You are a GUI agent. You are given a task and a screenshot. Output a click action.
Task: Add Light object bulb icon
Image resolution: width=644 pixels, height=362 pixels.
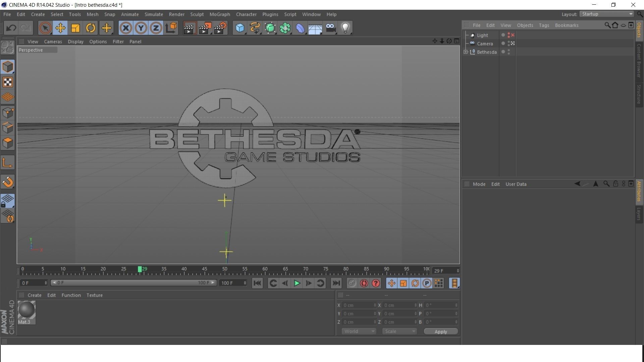point(345,28)
